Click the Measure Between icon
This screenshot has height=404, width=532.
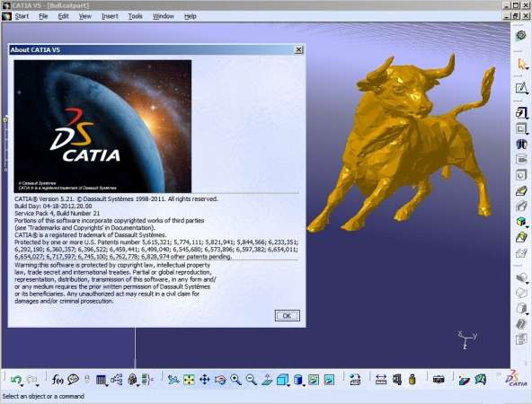[x=381, y=380]
